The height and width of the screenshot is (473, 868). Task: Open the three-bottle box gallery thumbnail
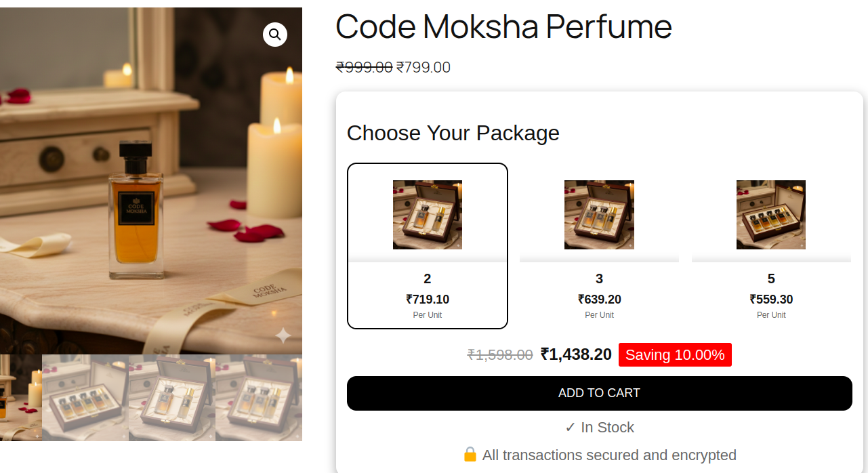click(259, 398)
